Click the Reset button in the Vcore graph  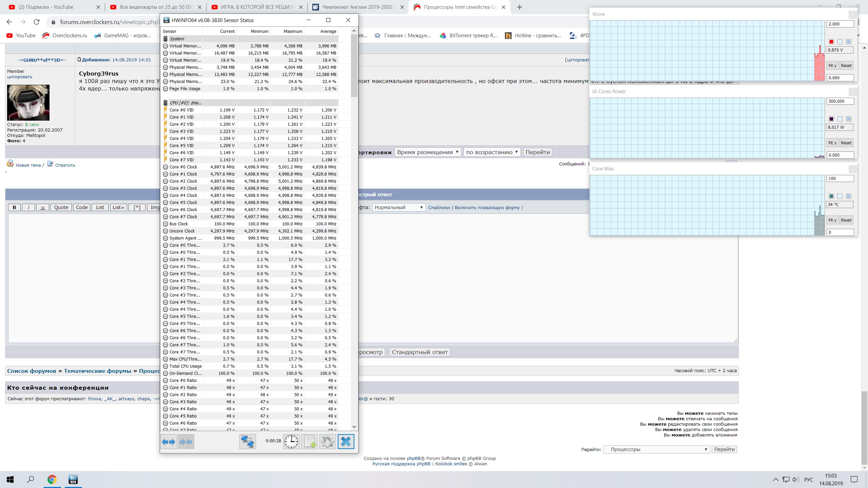point(846,66)
